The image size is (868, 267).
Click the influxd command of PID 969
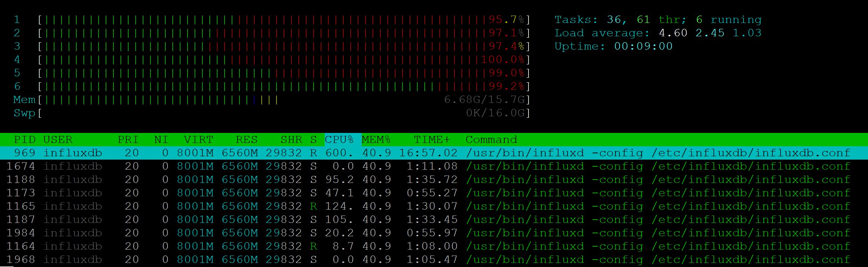click(658, 153)
